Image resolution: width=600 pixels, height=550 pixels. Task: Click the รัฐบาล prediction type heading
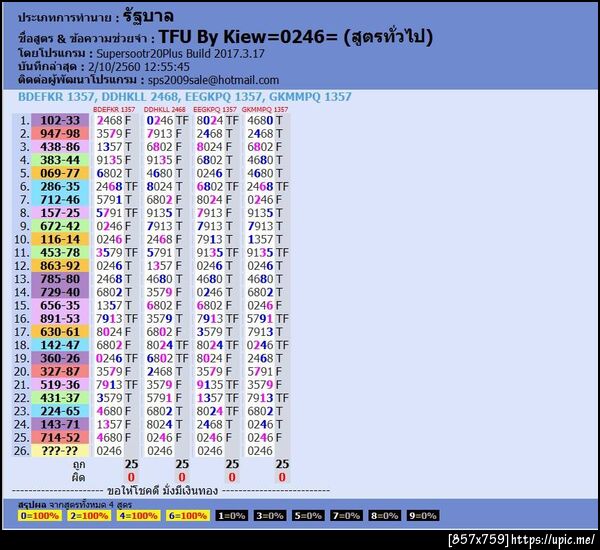148,16
